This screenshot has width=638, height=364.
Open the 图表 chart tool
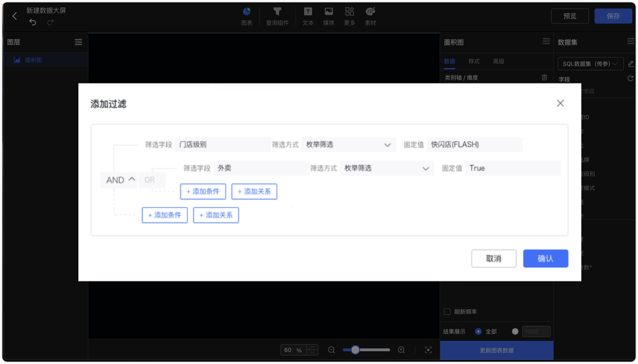(x=247, y=16)
